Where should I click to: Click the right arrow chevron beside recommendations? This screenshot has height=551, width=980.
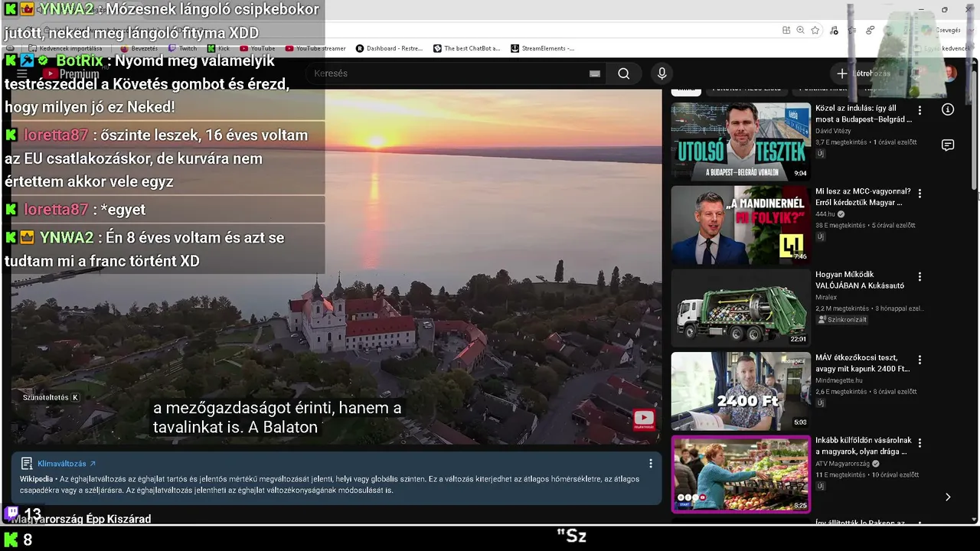point(948,497)
